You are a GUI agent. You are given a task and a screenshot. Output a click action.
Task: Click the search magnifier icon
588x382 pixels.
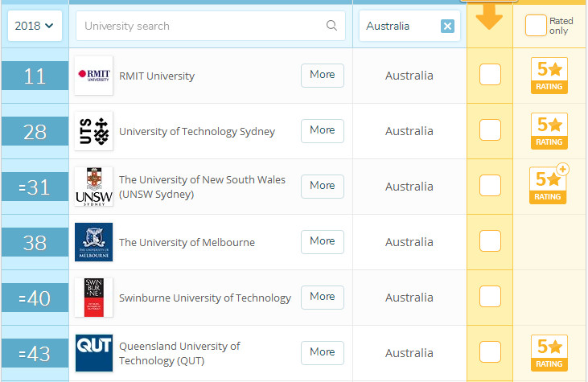(x=331, y=26)
